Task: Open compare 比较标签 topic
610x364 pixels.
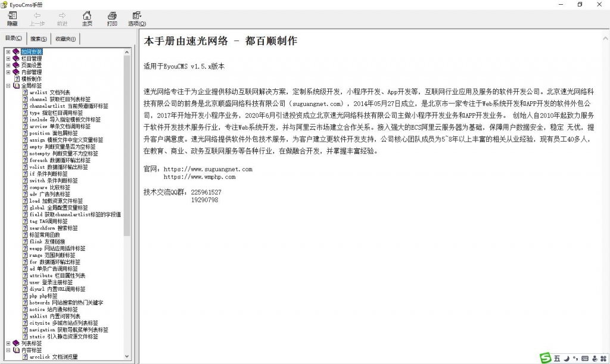Action: [50, 188]
